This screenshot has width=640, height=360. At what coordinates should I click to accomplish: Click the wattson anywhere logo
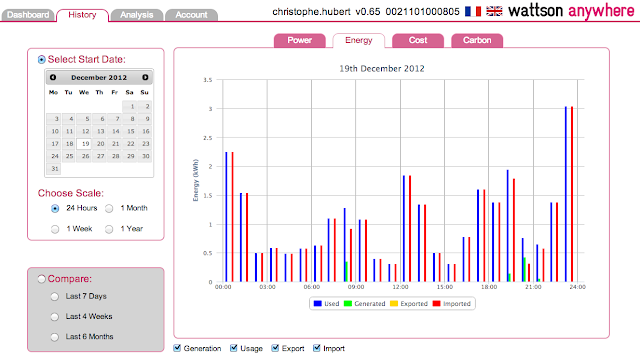click(571, 11)
